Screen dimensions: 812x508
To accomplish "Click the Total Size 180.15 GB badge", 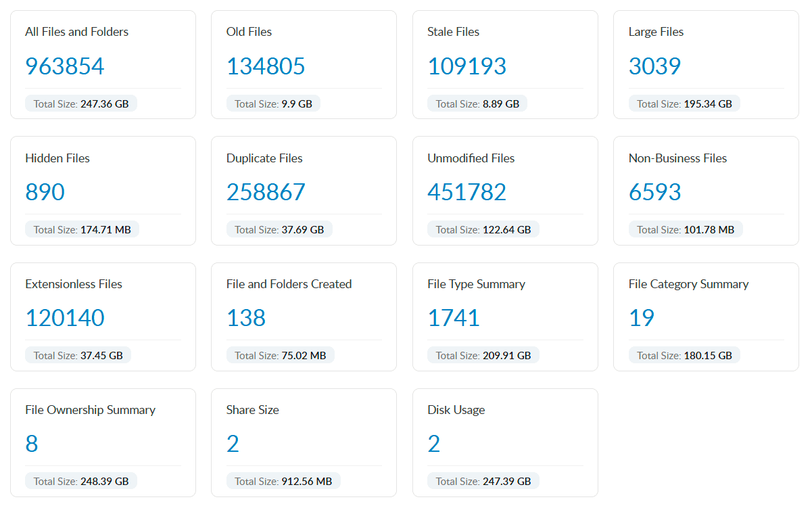I will coord(684,355).
